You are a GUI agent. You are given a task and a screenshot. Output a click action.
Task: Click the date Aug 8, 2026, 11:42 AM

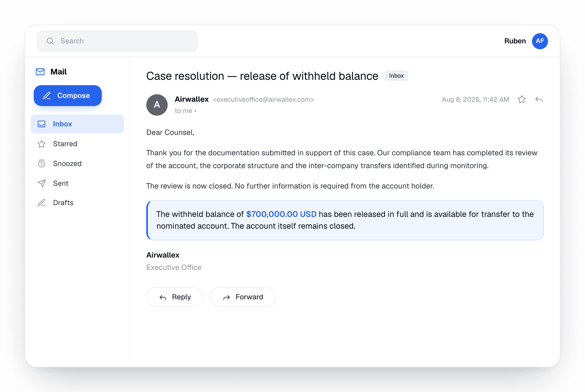click(475, 100)
